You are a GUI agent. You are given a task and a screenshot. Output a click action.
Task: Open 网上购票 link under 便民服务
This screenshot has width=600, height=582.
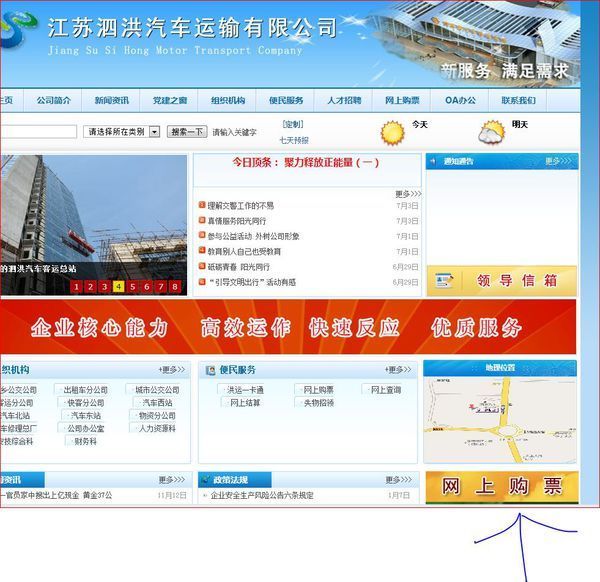[318, 390]
